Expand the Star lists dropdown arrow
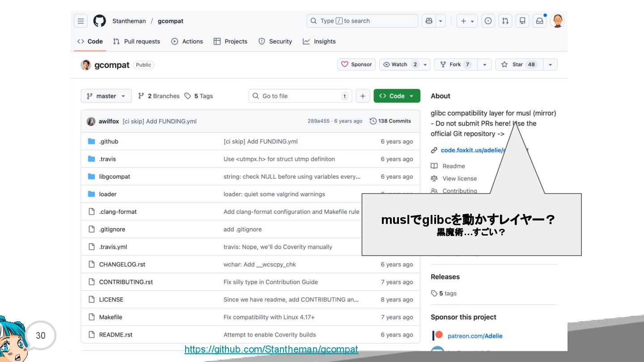This screenshot has height=362, width=644. coord(550,64)
